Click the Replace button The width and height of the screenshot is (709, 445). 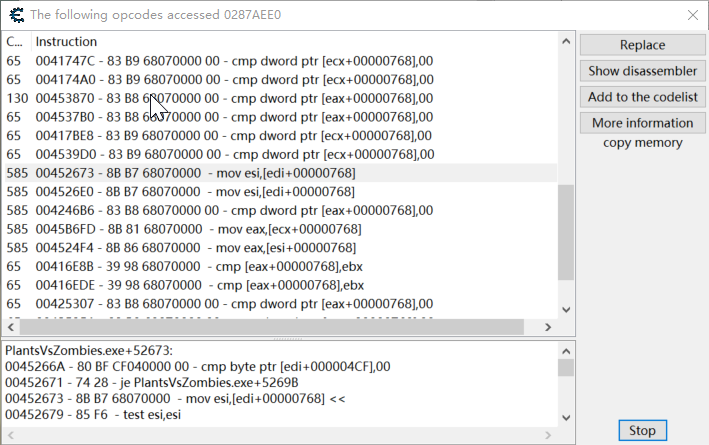(x=642, y=45)
